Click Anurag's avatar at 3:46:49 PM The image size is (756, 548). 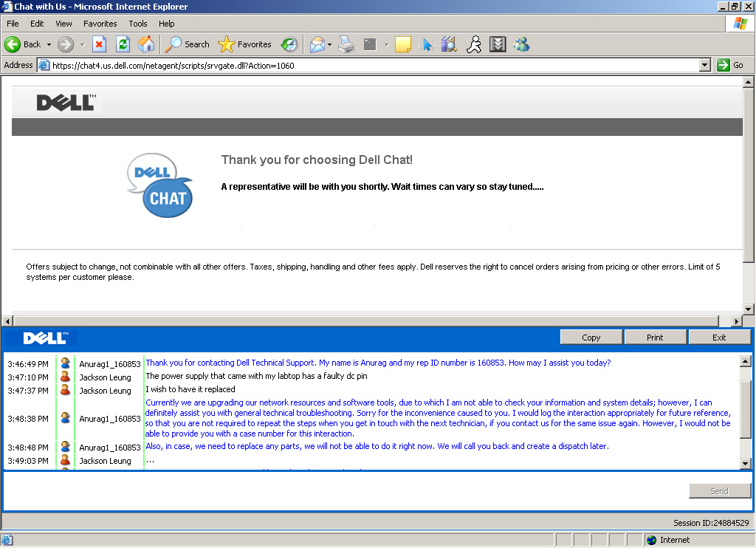pyautogui.click(x=65, y=363)
